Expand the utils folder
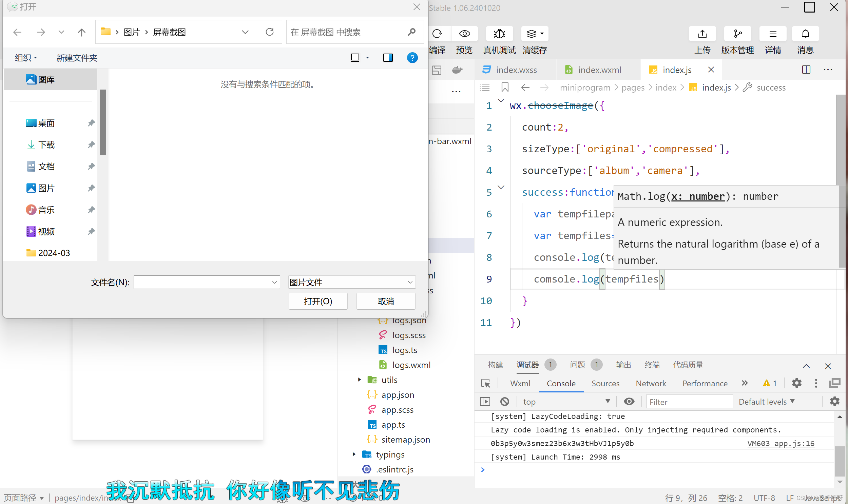848x504 pixels. coord(359,380)
